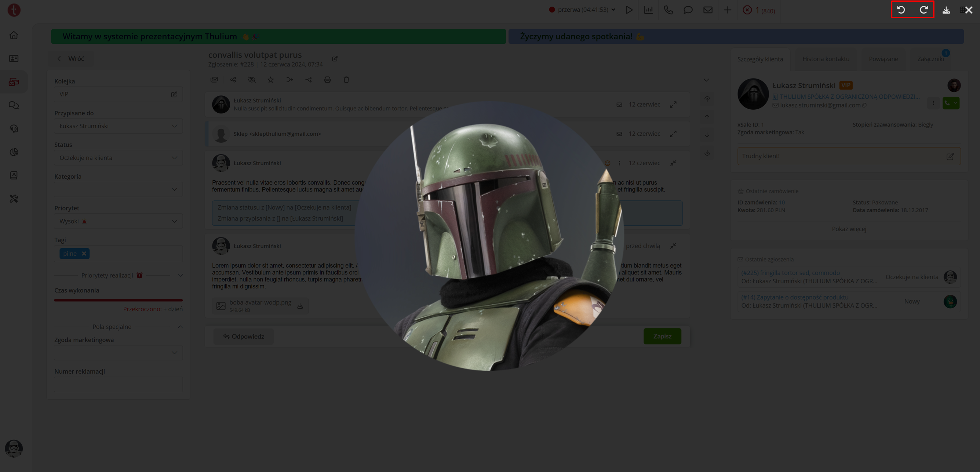Collapse the Pola specjalne section
Screen dimensions: 980x472
pyautogui.click(x=180, y=327)
